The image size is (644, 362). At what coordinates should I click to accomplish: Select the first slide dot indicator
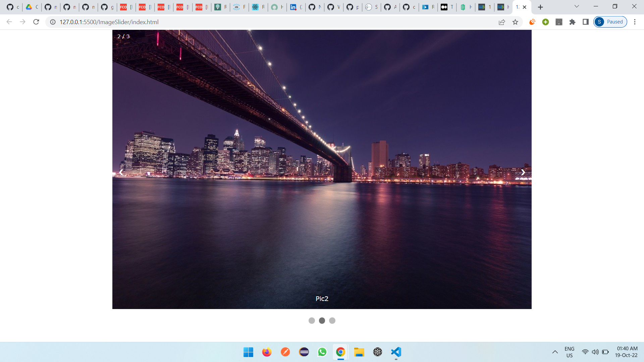pyautogui.click(x=312, y=321)
